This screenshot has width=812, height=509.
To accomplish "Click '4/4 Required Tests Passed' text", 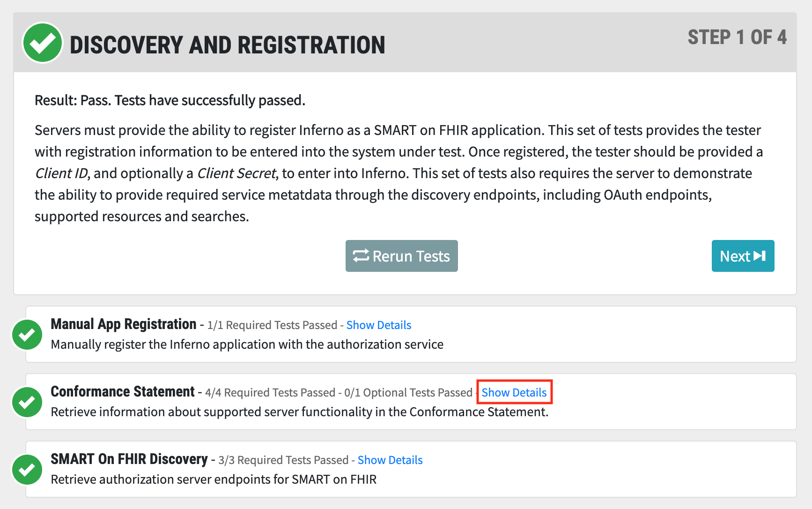I will coord(270,393).
